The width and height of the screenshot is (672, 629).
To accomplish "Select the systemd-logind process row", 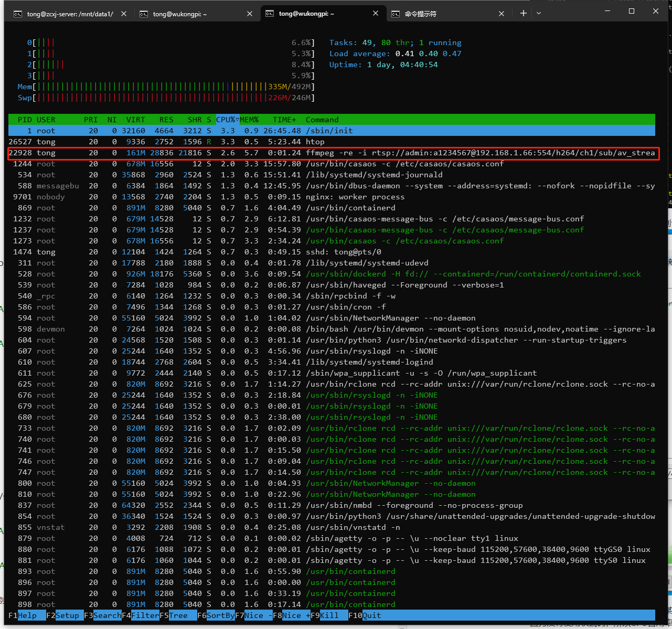I will click(x=332, y=362).
